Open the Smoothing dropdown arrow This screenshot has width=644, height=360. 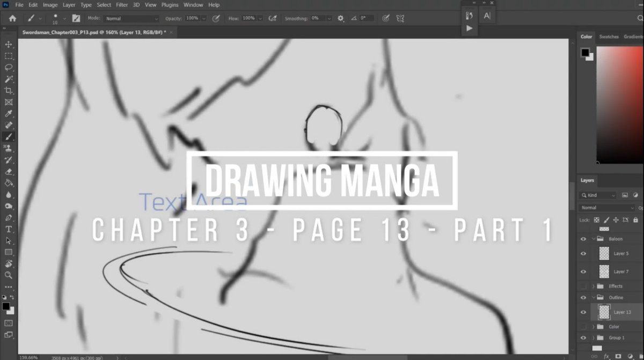328,18
